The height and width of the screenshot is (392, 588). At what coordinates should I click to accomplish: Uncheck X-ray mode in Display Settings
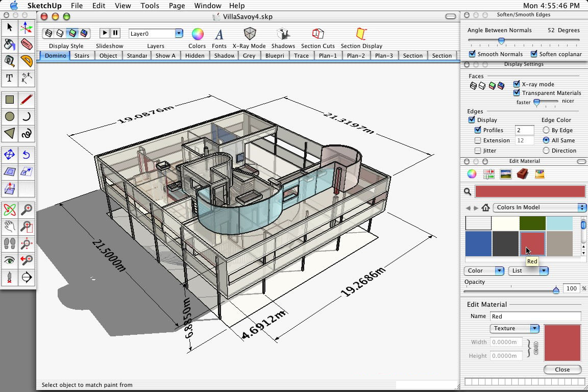tap(517, 84)
